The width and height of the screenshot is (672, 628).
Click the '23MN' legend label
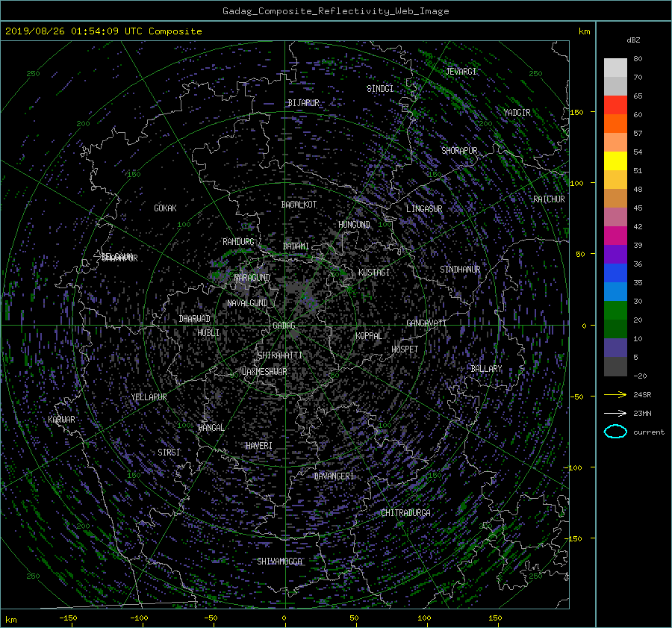[x=642, y=414]
